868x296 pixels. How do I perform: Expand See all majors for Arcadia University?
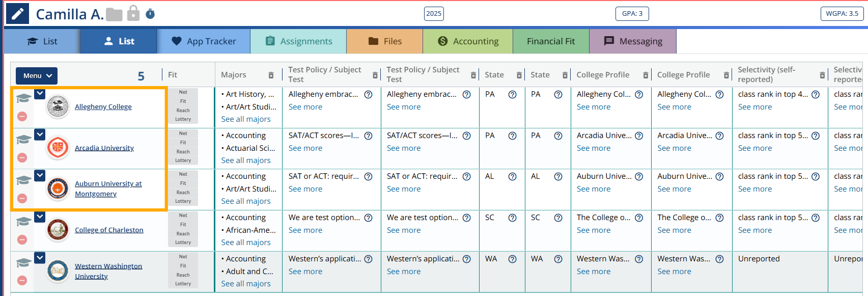pos(246,160)
